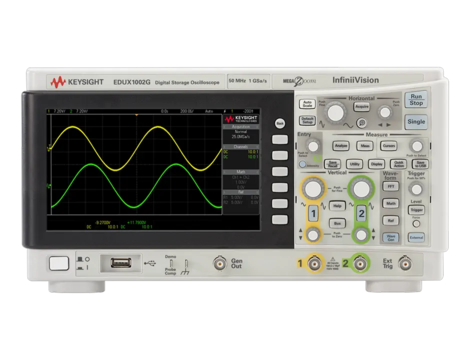Click the power standby indicator symbols

83,263
